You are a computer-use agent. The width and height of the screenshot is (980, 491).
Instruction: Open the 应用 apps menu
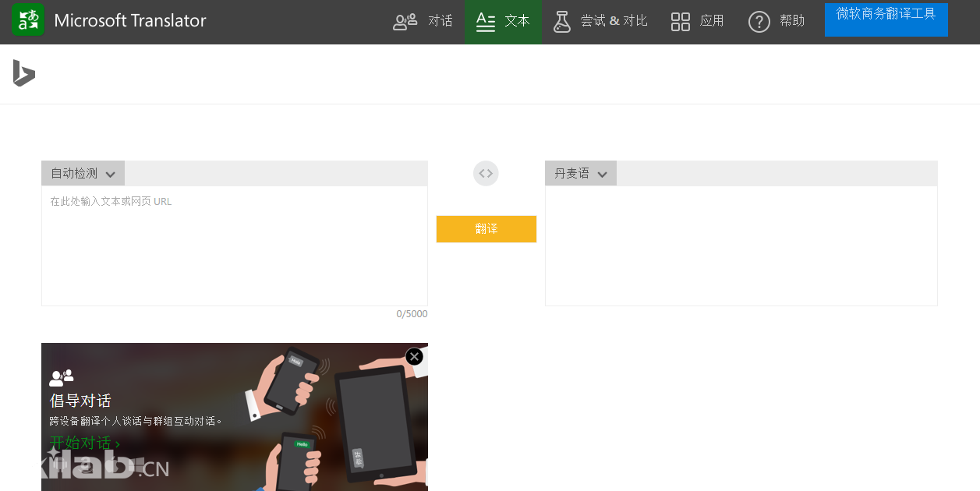coord(698,21)
